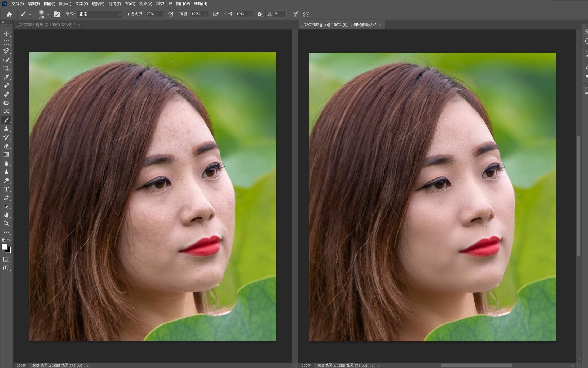Select the Hand tool
Screen dimensions: 588x368
point(6,215)
